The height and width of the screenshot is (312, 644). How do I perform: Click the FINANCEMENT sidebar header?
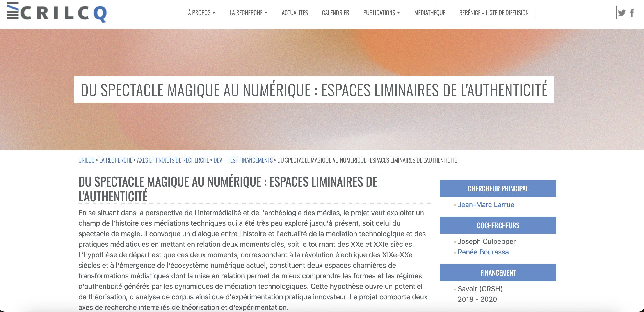tap(498, 273)
